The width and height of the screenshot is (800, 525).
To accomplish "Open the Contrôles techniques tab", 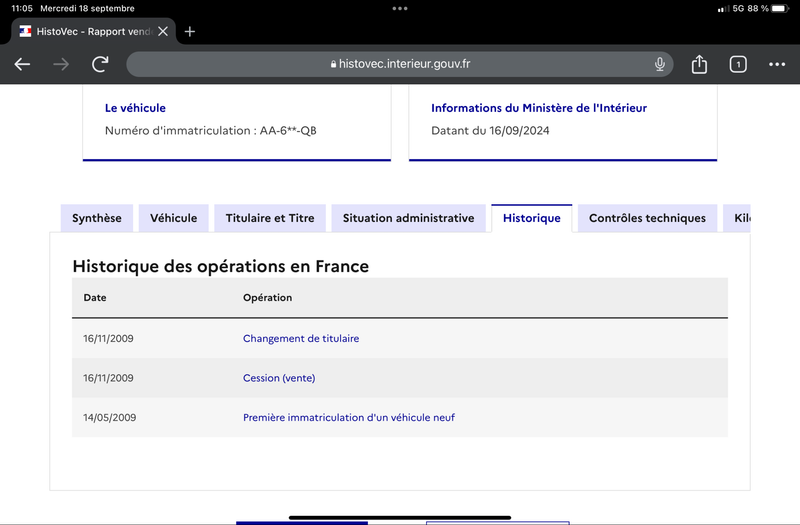I will [x=647, y=218].
